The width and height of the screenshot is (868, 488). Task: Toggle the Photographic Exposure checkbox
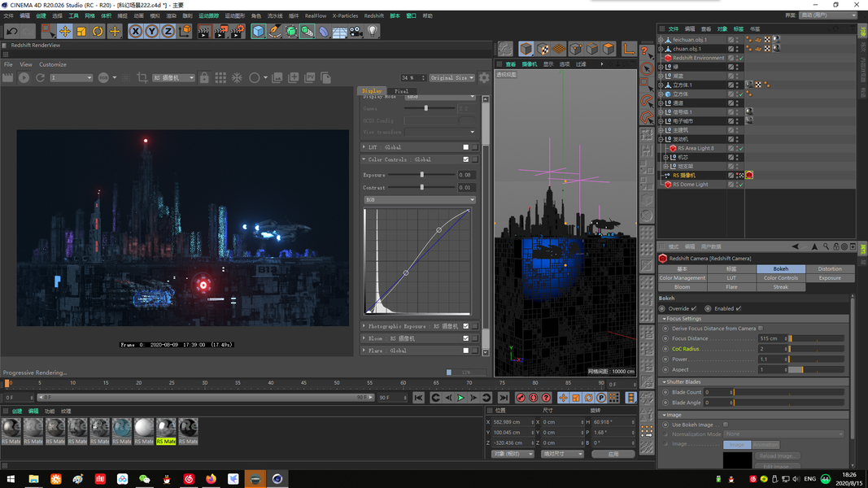[465, 326]
